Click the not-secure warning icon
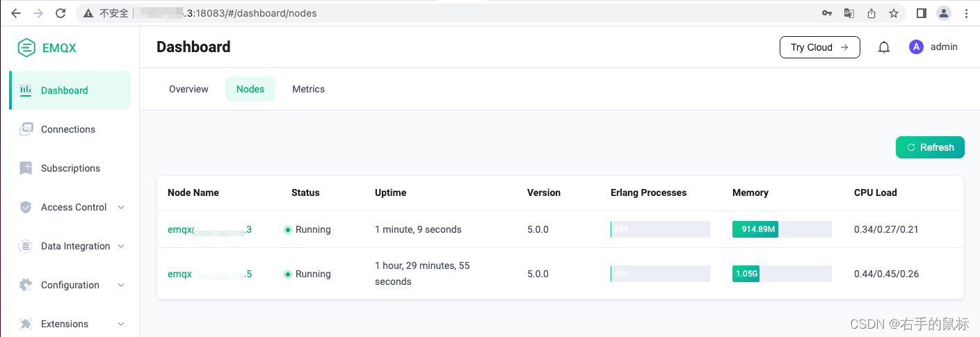 pos(88,13)
